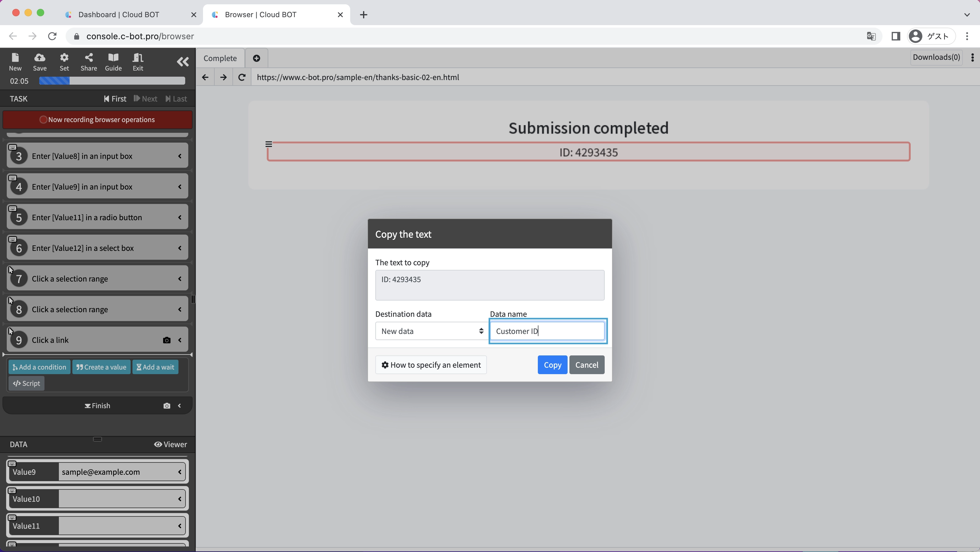Open the Destination data dropdown
980x552 pixels.
[x=431, y=331]
